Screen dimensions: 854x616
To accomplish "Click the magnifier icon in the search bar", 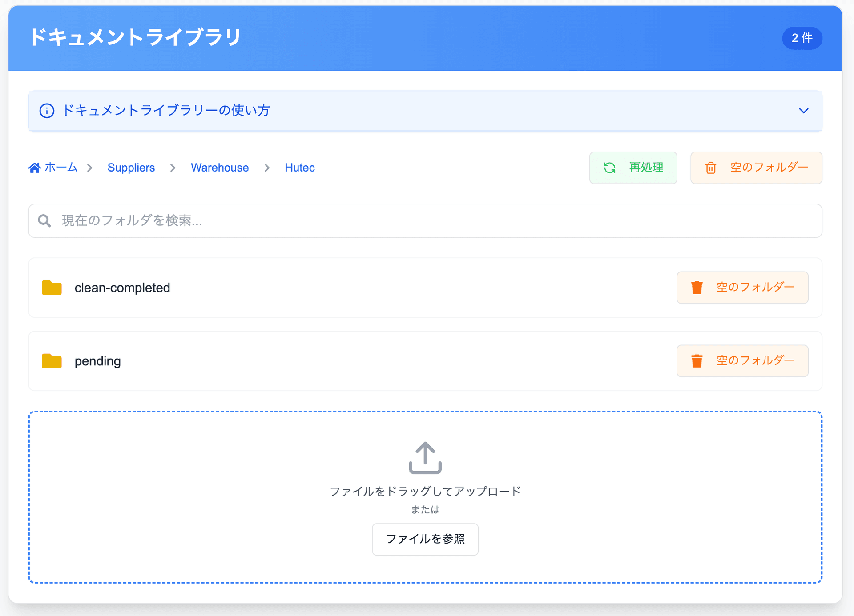I will 44,220.
